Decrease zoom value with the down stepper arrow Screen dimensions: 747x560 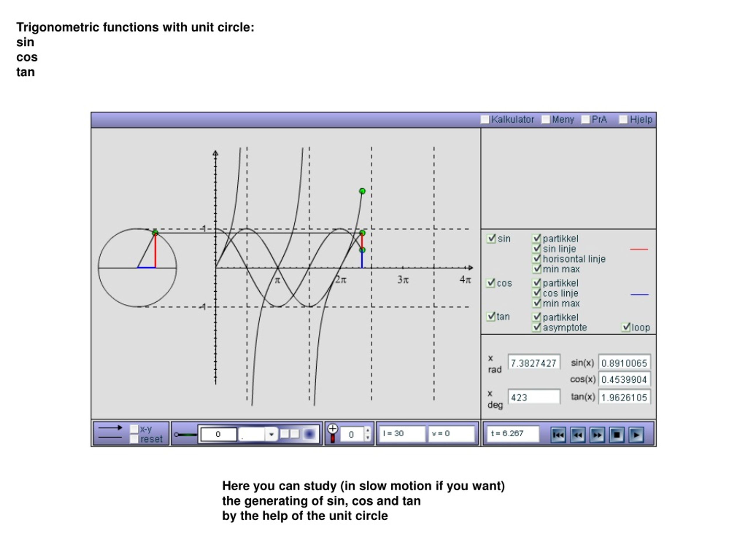pos(368,438)
